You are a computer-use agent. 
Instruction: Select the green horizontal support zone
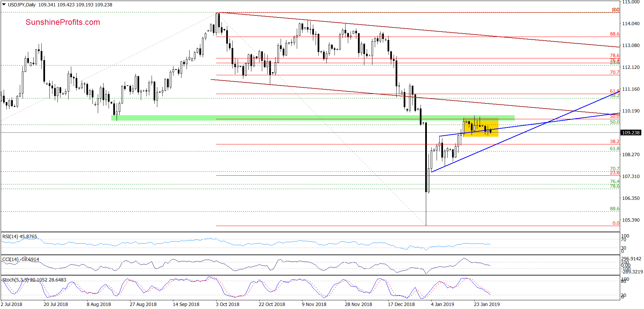313,118
